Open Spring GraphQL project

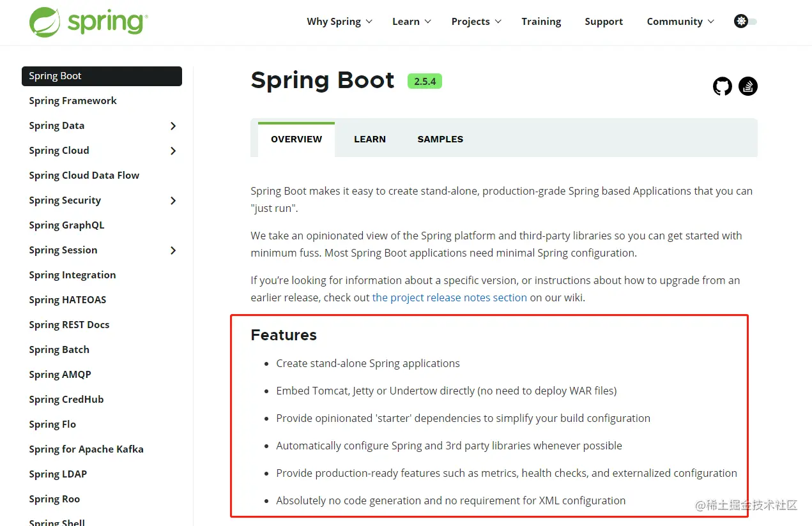pos(66,225)
